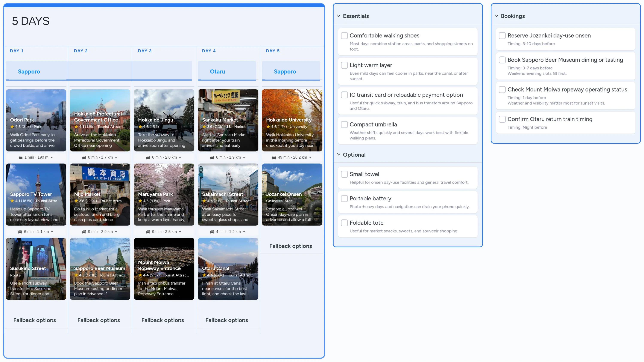This screenshot has height=362, width=644.
Task: Select the Otaru label on Day 4
Action: (217, 72)
